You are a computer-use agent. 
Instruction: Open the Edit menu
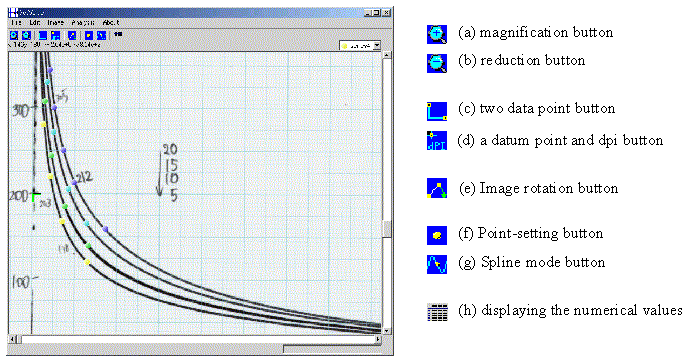(x=35, y=23)
